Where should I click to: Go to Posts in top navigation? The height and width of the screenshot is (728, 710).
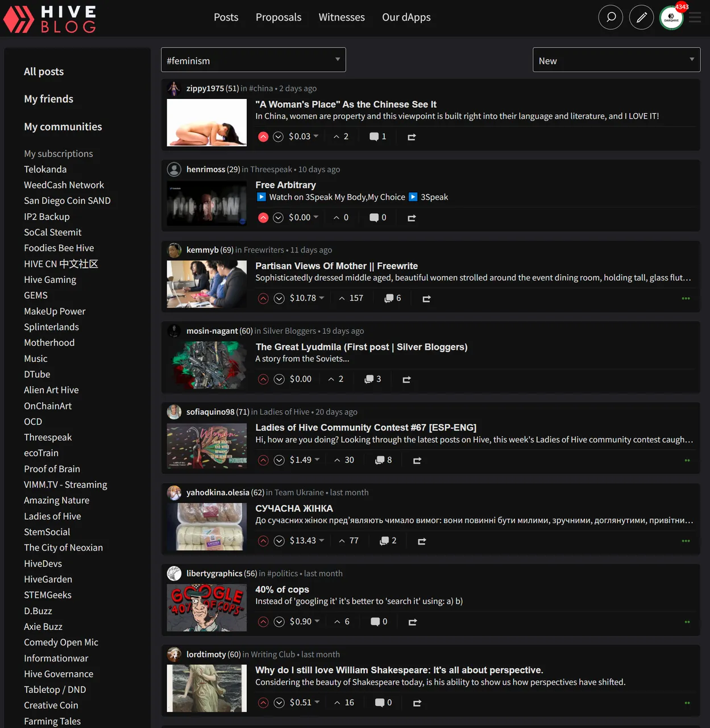pyautogui.click(x=226, y=17)
